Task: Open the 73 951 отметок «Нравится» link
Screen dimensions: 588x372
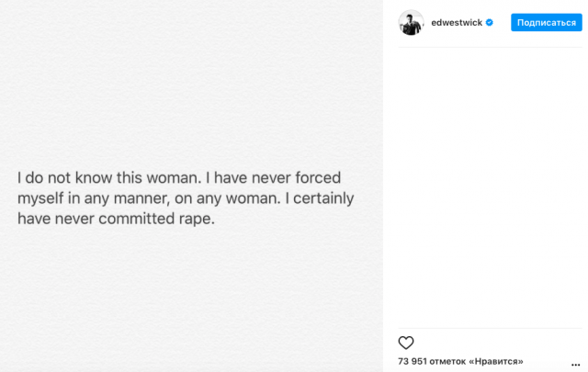Action: (460, 362)
